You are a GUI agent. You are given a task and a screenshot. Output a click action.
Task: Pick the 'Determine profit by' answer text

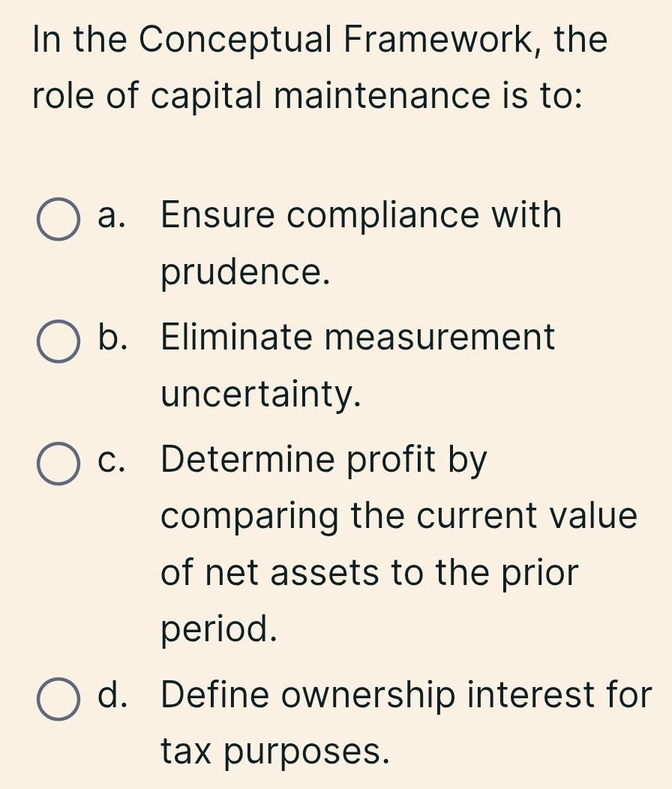pos(324,459)
